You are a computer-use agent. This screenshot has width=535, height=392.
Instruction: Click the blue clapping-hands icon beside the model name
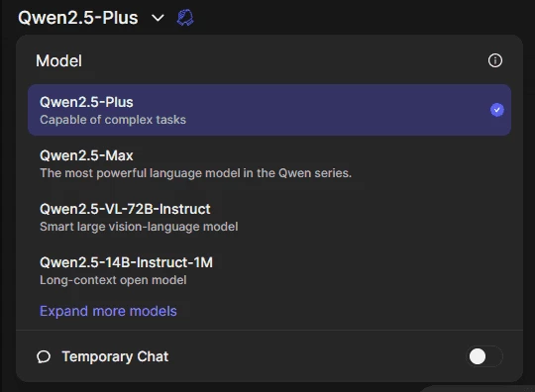(x=185, y=18)
